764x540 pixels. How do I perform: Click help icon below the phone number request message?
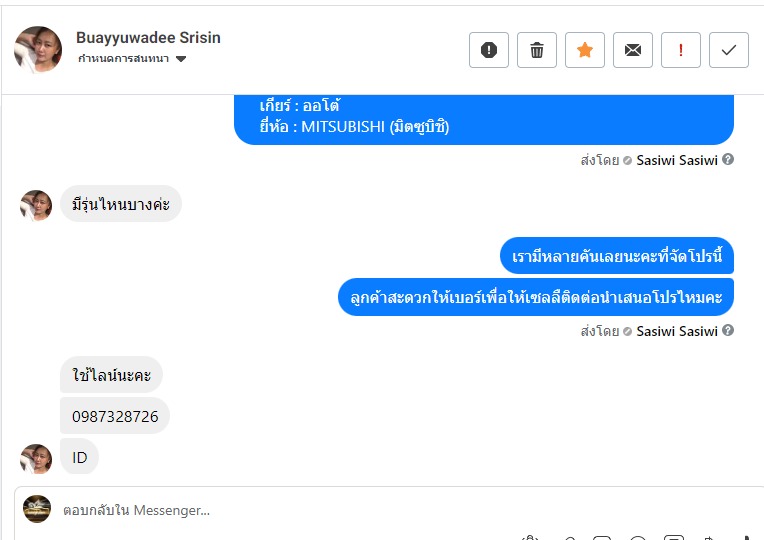click(728, 331)
